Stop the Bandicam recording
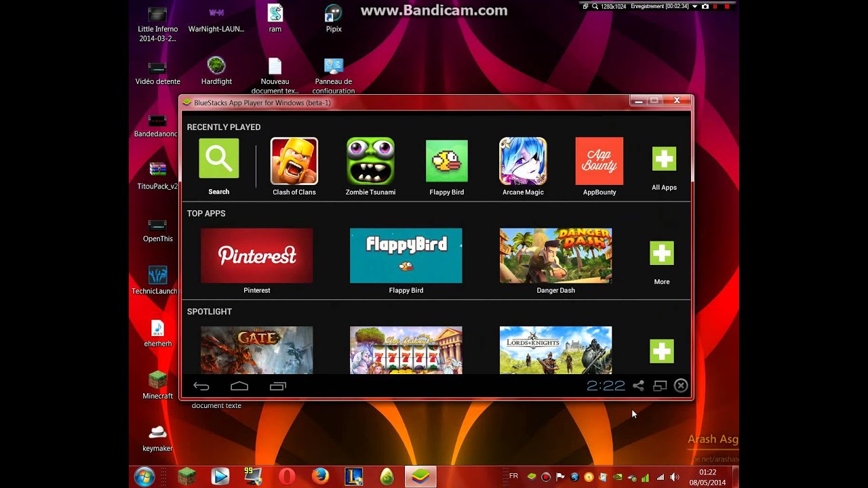868x488 pixels. click(728, 6)
